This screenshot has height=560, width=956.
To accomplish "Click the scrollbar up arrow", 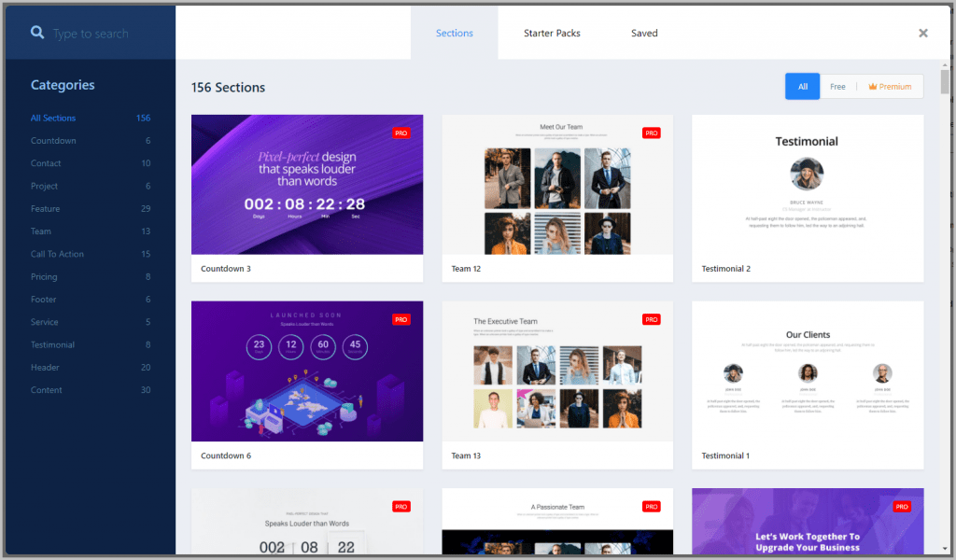I will tap(945, 64).
